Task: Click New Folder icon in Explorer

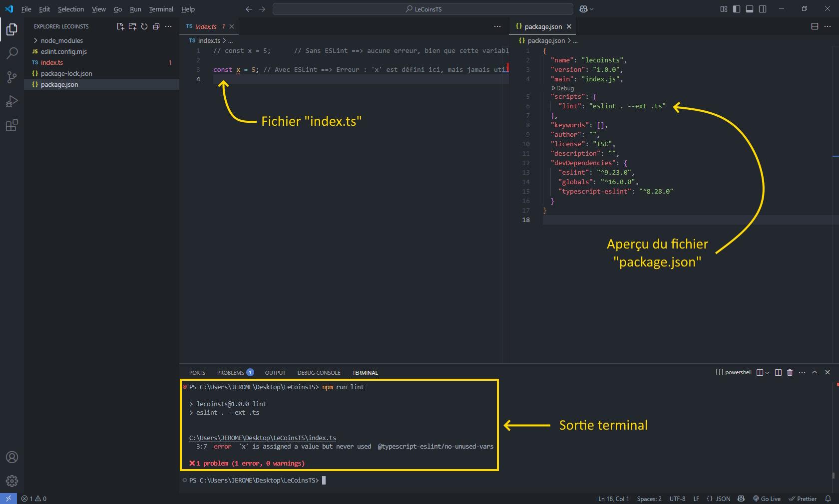Action: pyautogui.click(x=132, y=26)
